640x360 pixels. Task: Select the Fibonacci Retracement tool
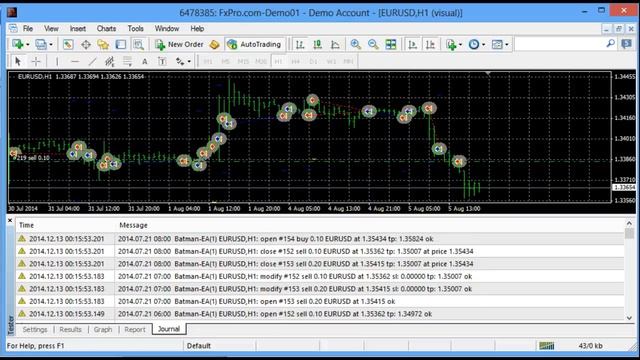[127, 62]
